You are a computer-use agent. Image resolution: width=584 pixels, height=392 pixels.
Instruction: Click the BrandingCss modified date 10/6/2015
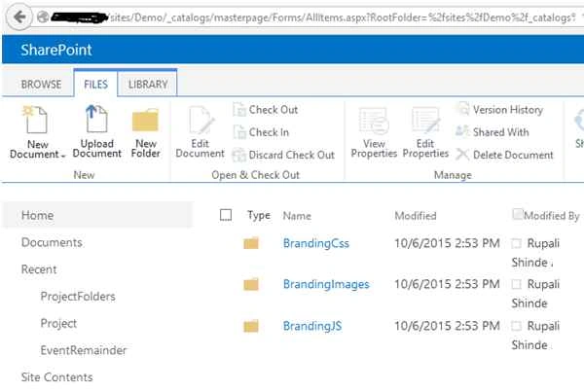(447, 243)
